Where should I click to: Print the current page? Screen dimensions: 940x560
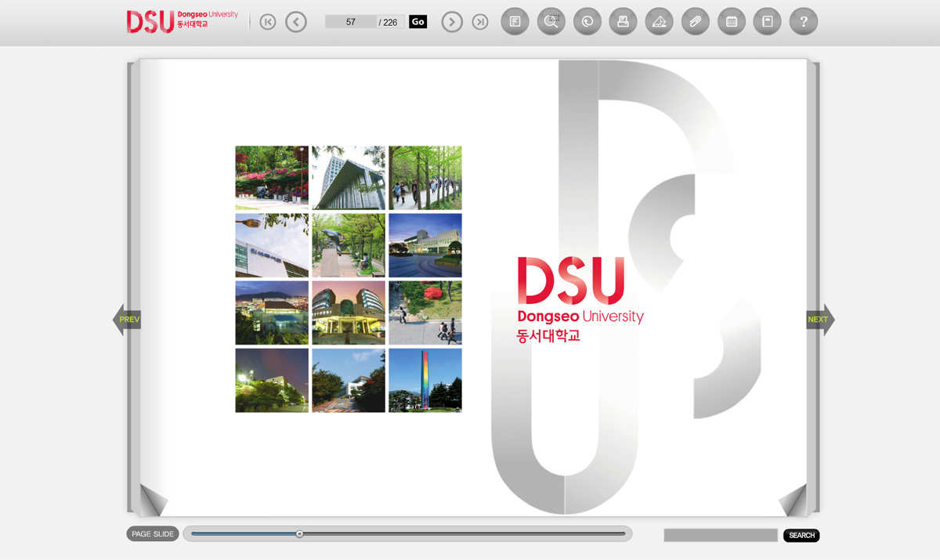[623, 22]
